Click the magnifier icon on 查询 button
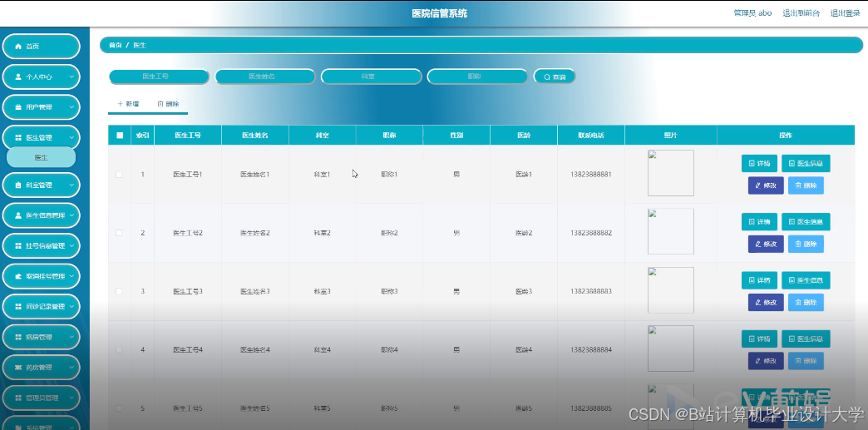The height and width of the screenshot is (430, 868). tap(547, 77)
